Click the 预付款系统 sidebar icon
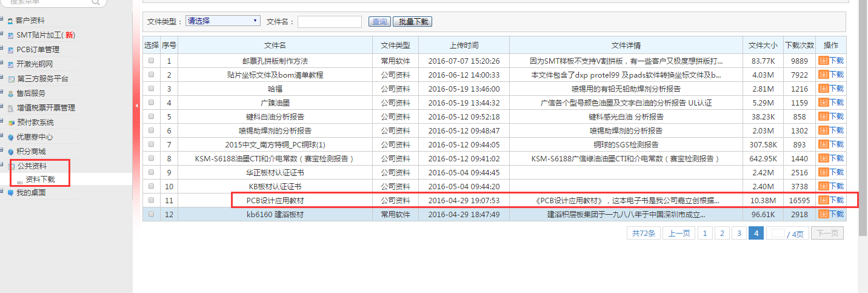The width and height of the screenshot is (868, 293). click(10, 123)
